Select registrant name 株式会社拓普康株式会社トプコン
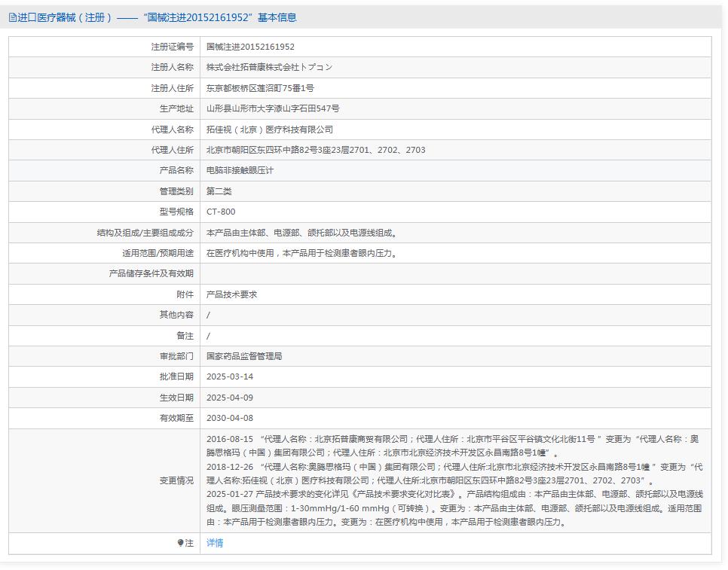Viewport: 728px width, 570px height. [x=269, y=67]
